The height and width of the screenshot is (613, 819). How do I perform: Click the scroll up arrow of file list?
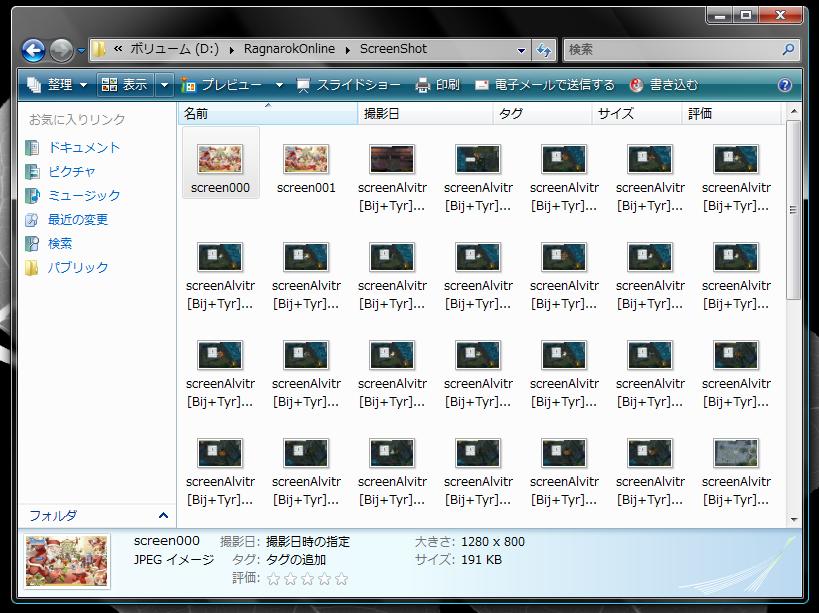pyautogui.click(x=793, y=111)
